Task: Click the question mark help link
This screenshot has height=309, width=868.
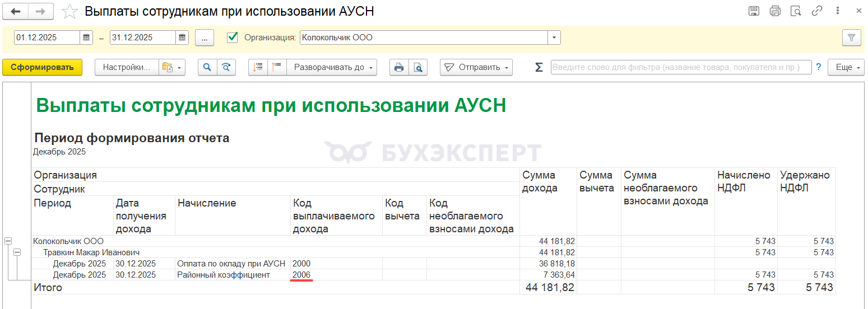Action: pyautogui.click(x=819, y=67)
